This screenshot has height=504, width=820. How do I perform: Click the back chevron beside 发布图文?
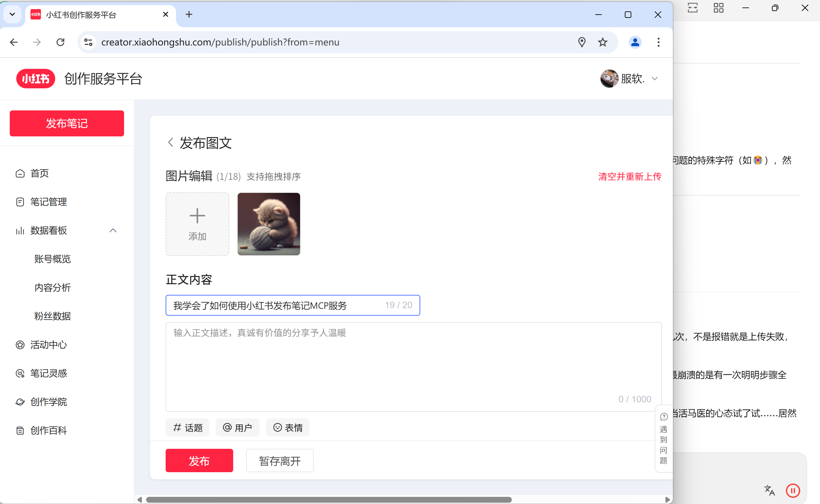171,143
